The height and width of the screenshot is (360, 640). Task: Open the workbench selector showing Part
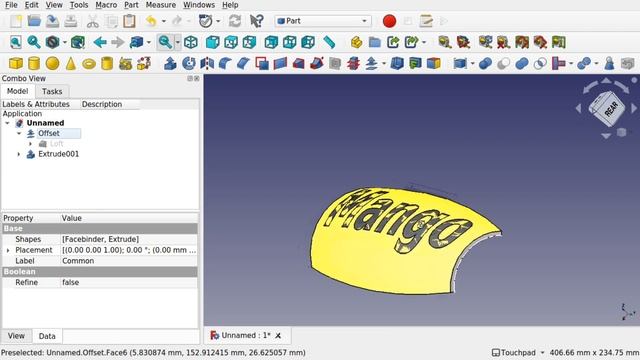(322, 21)
